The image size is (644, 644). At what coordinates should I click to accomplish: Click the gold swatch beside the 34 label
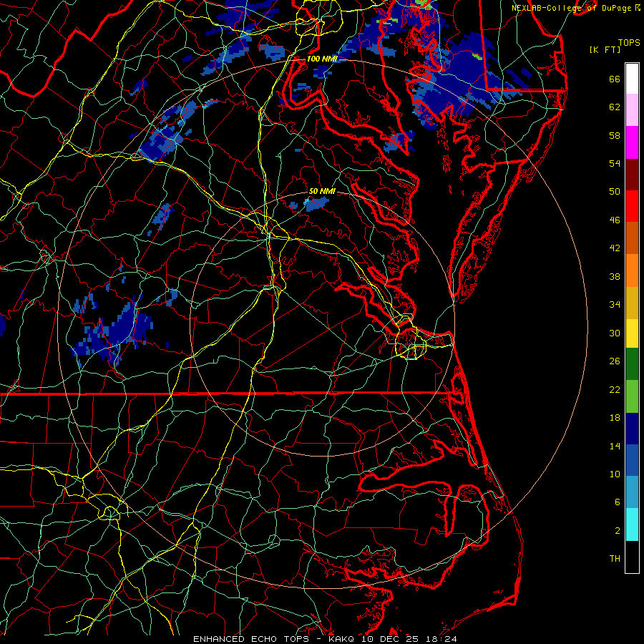click(632, 303)
